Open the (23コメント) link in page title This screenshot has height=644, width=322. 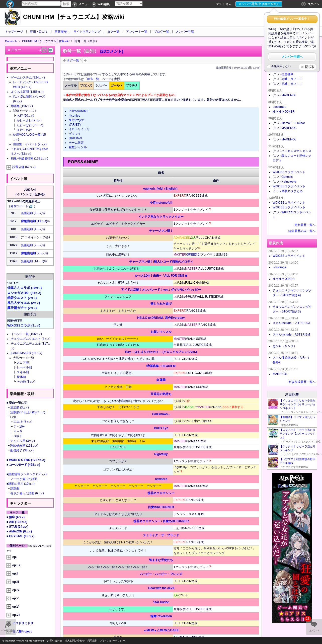[x=112, y=51]
